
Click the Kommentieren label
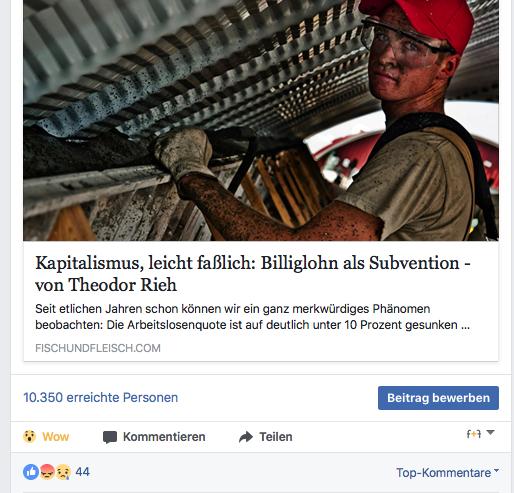click(x=164, y=437)
